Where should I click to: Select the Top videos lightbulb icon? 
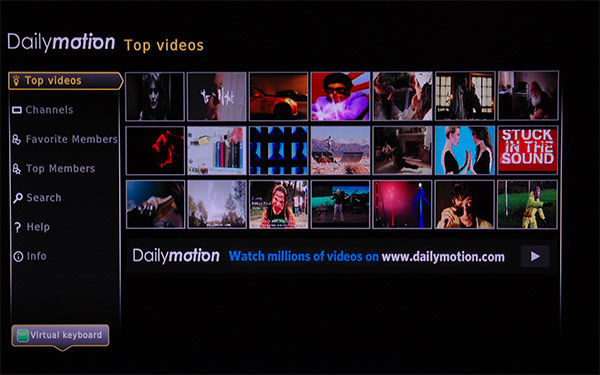[16, 81]
